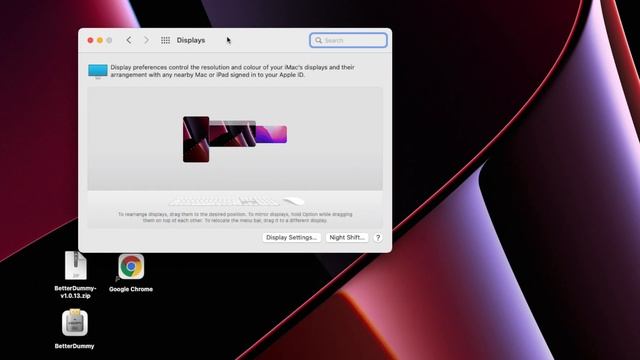640x360 pixels.
Task: Open Display Settings…
Action: pyautogui.click(x=291, y=238)
